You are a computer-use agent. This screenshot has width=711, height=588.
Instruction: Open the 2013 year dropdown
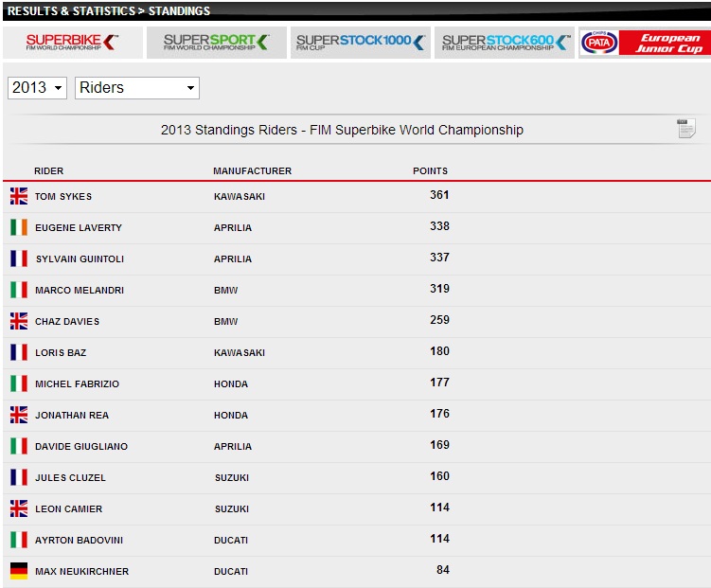(x=37, y=88)
